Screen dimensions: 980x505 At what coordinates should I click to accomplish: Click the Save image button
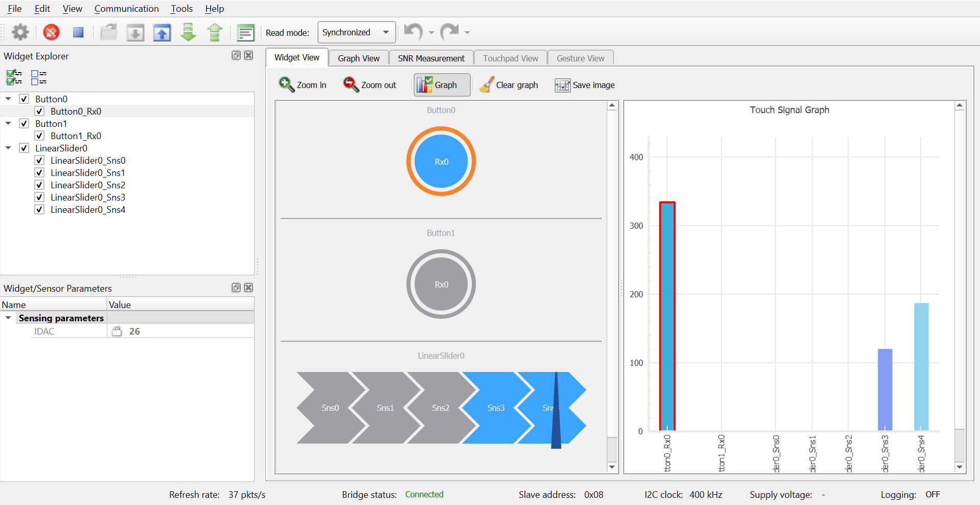click(x=585, y=85)
